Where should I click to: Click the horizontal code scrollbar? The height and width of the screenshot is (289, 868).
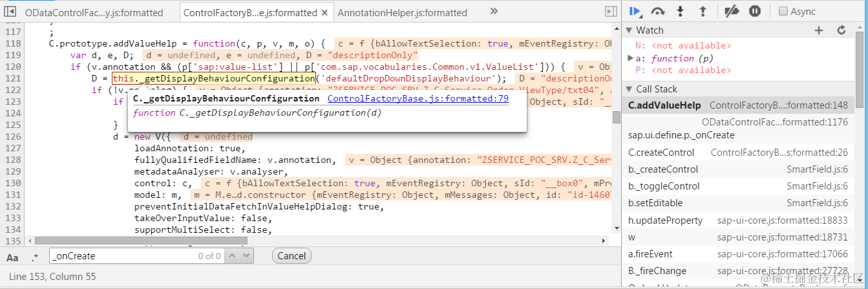tap(140, 241)
